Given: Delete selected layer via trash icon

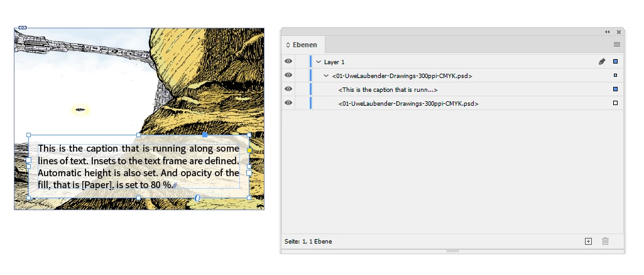Looking at the screenshot, I should tap(606, 241).
